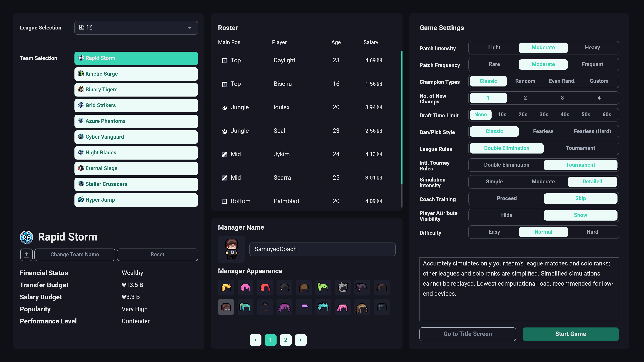Screen dimensions: 644x362
Task: Click Change Team Name button
Action: [75, 255]
